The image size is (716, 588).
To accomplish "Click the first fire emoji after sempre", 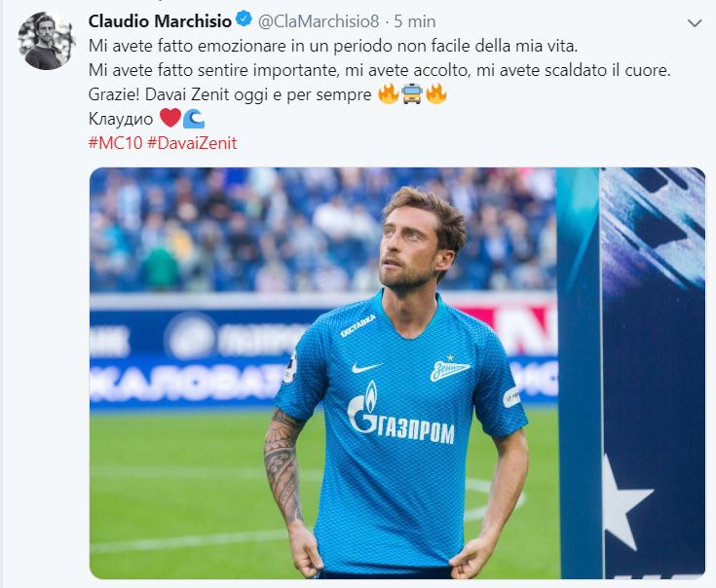I will (389, 94).
